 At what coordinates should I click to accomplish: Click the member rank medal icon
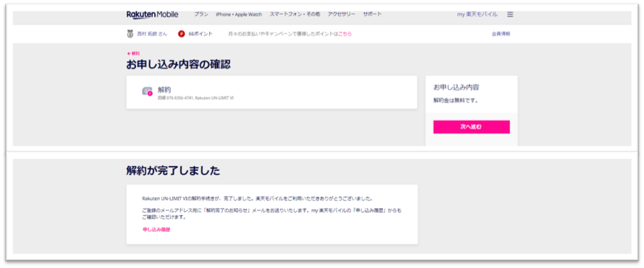point(130,34)
